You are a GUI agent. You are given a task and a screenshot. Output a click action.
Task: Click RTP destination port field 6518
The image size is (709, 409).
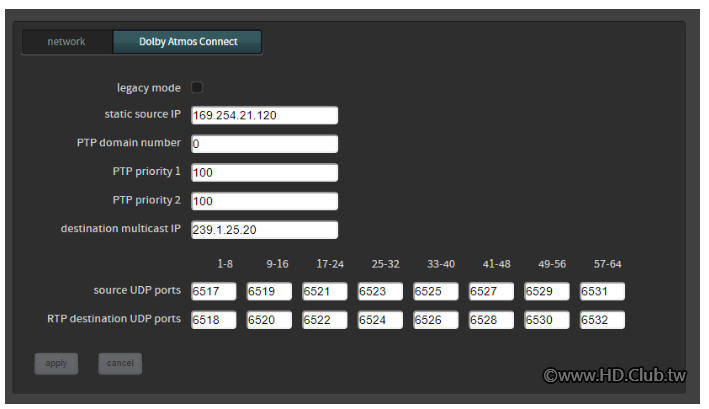(213, 320)
